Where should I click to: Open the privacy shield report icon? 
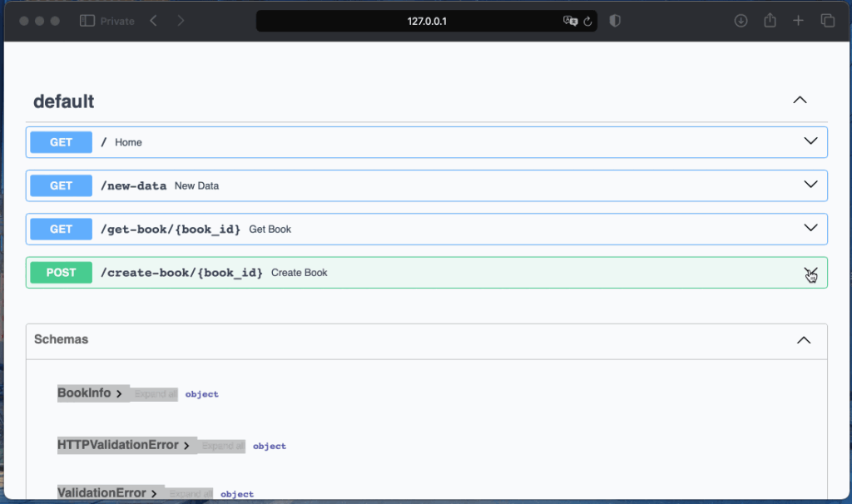click(615, 21)
